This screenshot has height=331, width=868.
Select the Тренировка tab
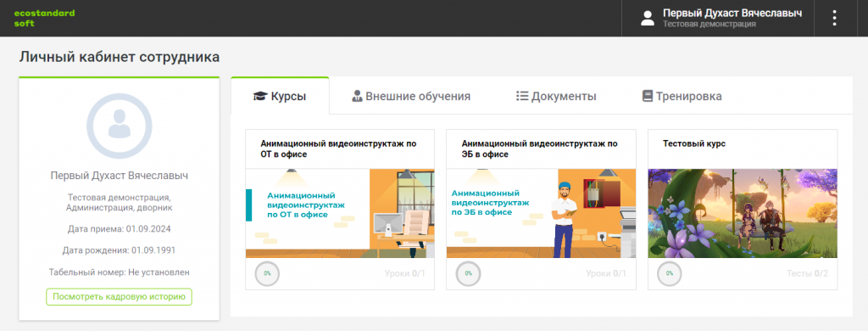682,96
